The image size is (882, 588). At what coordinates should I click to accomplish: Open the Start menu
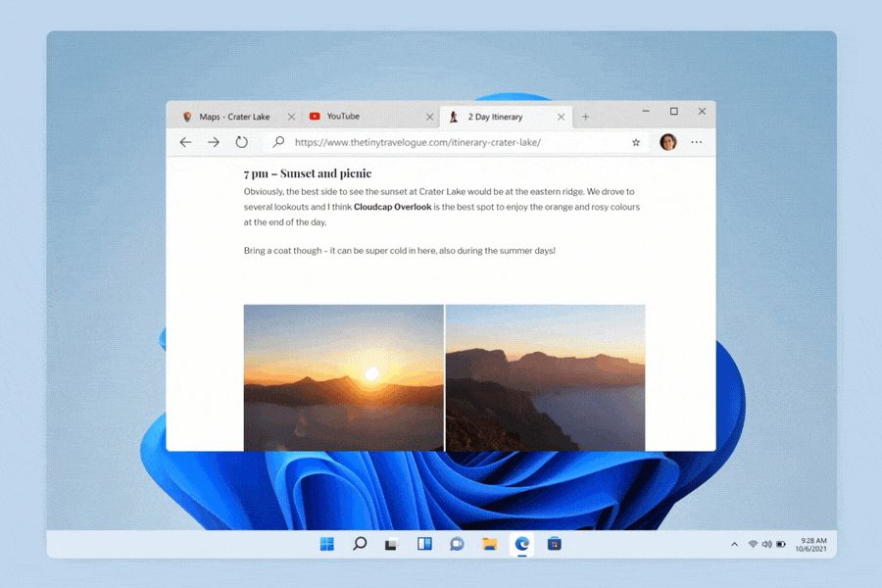coord(326,543)
